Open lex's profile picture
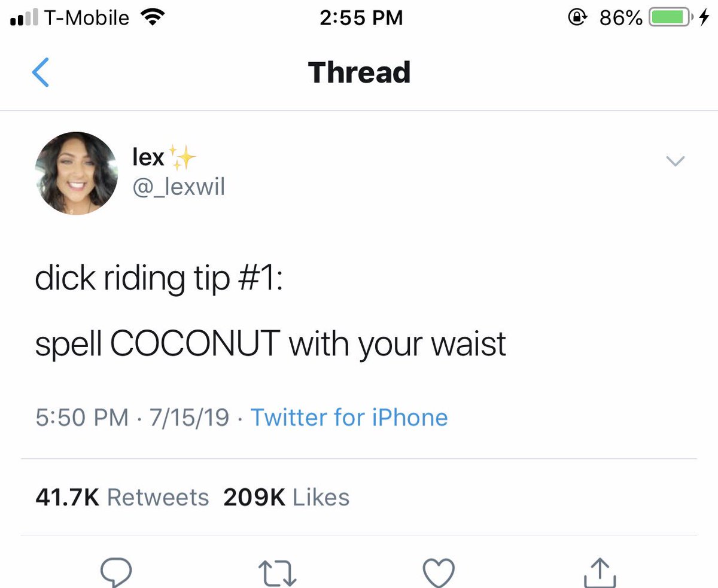The image size is (718, 588). pos(76,173)
